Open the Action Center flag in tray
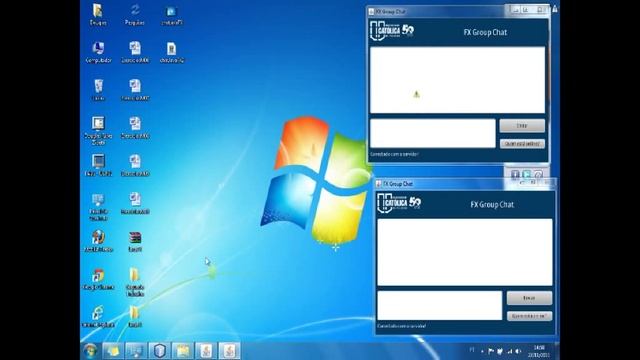Screen dimensions: 640x360 pyautogui.click(x=491, y=351)
